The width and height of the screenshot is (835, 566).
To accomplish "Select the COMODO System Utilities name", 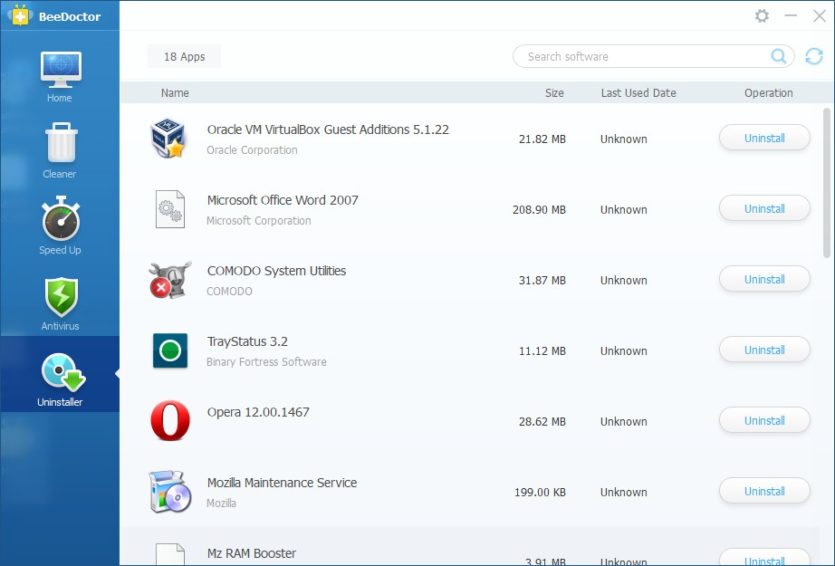I will click(276, 271).
